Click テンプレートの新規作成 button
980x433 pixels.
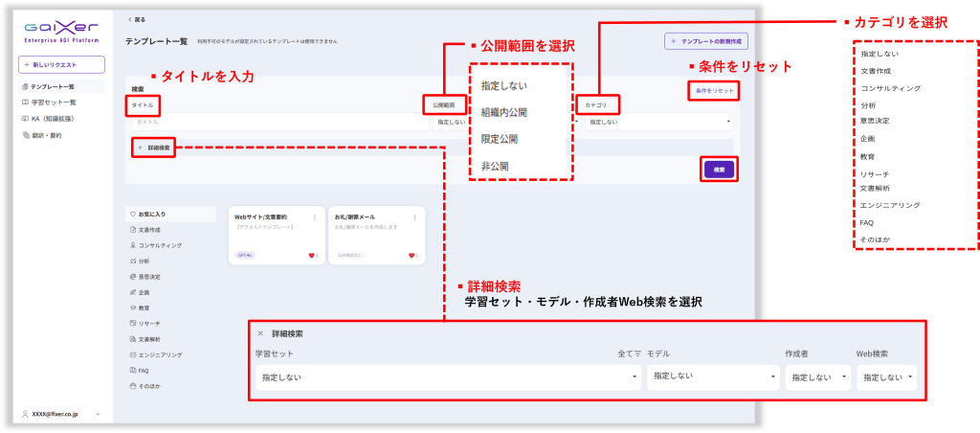(705, 41)
